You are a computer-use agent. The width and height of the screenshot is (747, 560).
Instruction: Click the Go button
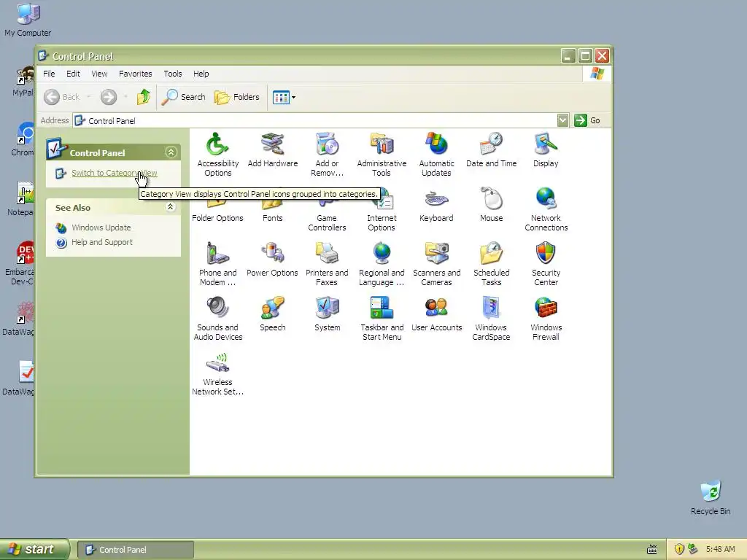coord(587,120)
